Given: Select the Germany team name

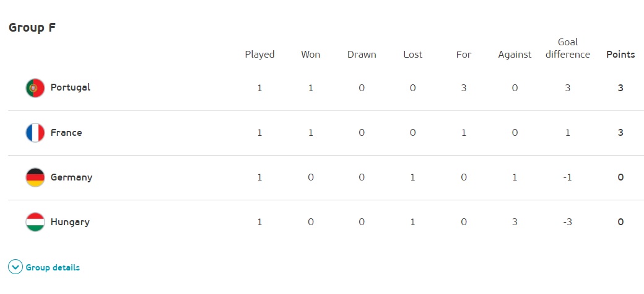Looking at the screenshot, I should click(71, 177).
